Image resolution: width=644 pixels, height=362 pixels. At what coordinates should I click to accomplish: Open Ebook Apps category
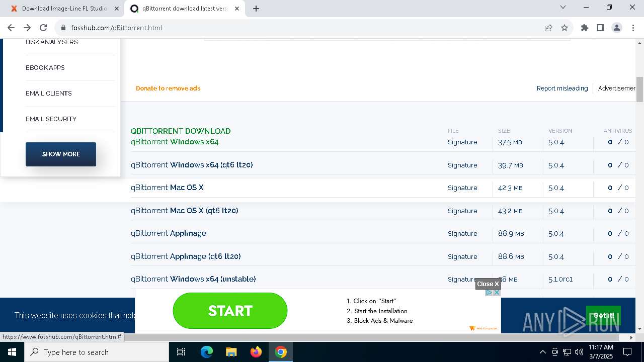click(45, 68)
